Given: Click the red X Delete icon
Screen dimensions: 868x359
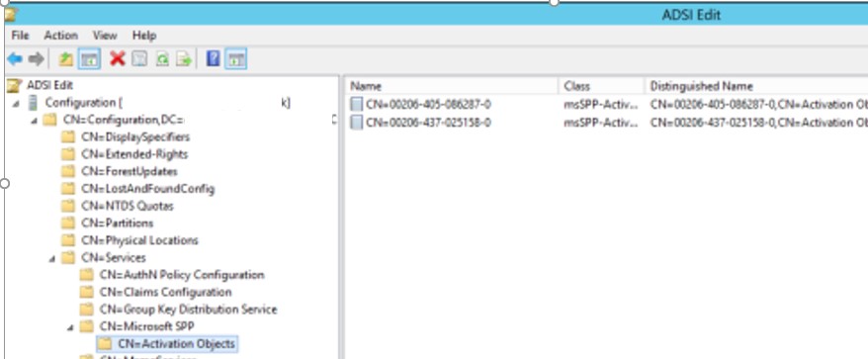Looking at the screenshot, I should coord(118,58).
